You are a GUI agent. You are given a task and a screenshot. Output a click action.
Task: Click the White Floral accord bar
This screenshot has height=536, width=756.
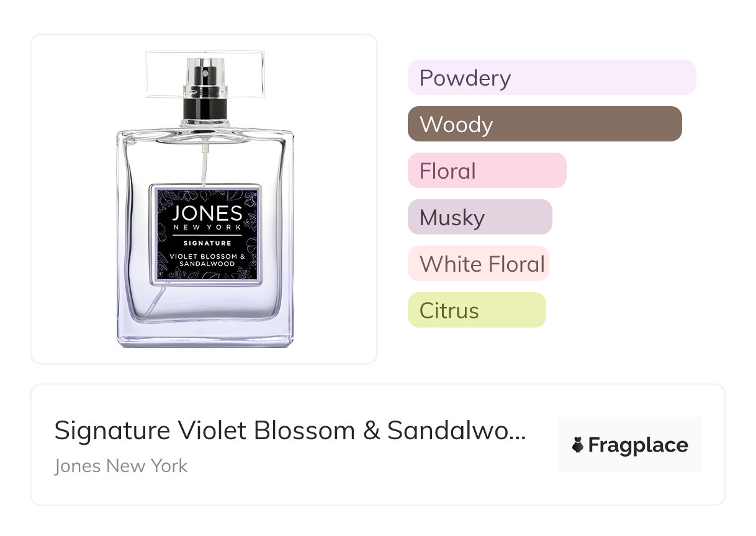[478, 264]
